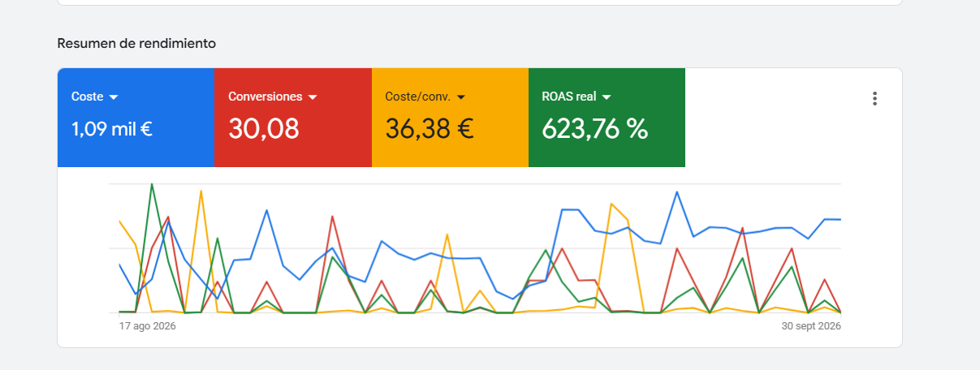Click the Resumen de rendimiento heading
Viewport: 980px width, 370px height.
point(136,43)
